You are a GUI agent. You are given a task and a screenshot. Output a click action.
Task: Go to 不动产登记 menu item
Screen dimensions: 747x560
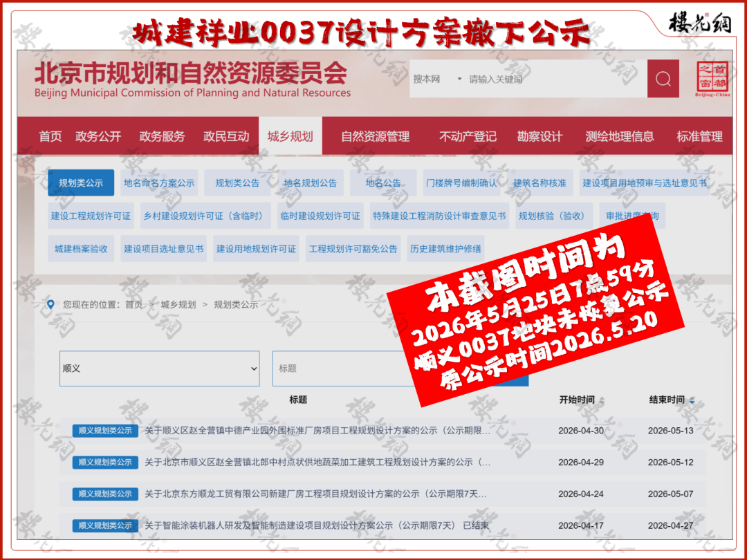[x=468, y=137]
